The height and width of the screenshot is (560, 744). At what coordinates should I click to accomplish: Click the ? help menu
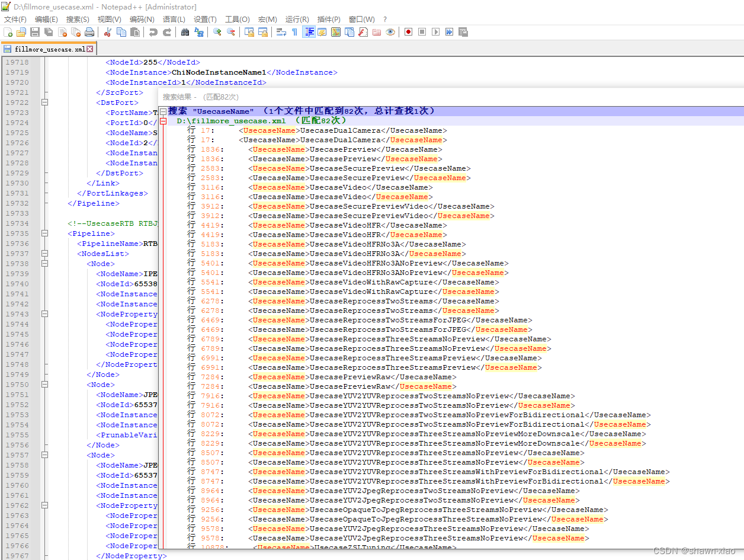385,20
